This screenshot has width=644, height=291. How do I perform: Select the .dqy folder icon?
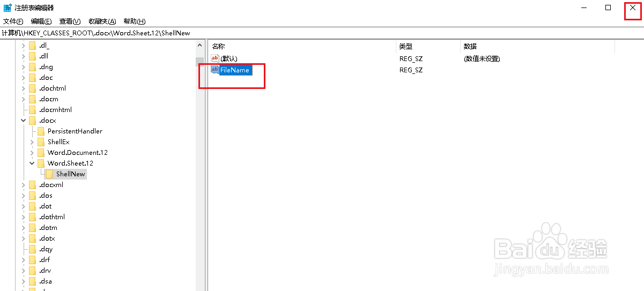click(32, 249)
